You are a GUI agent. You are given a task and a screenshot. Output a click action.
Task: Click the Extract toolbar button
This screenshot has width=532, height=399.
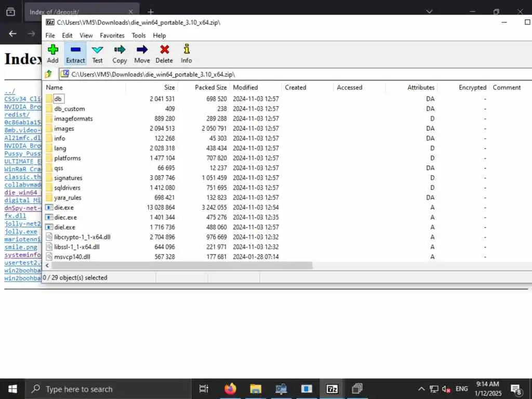(x=75, y=54)
